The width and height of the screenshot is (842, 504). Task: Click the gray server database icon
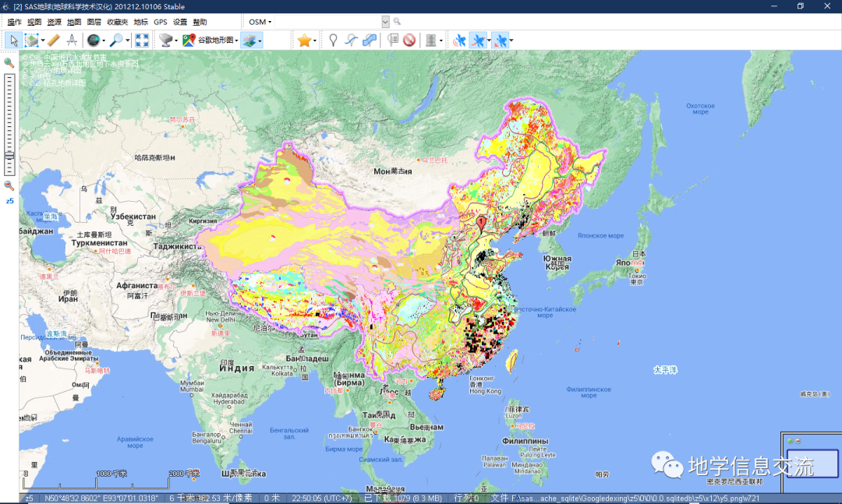tap(430, 41)
